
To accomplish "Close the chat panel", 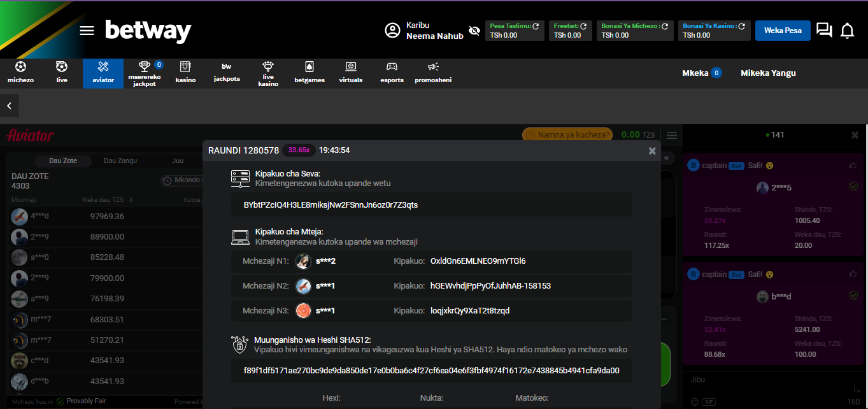I will coord(855,135).
